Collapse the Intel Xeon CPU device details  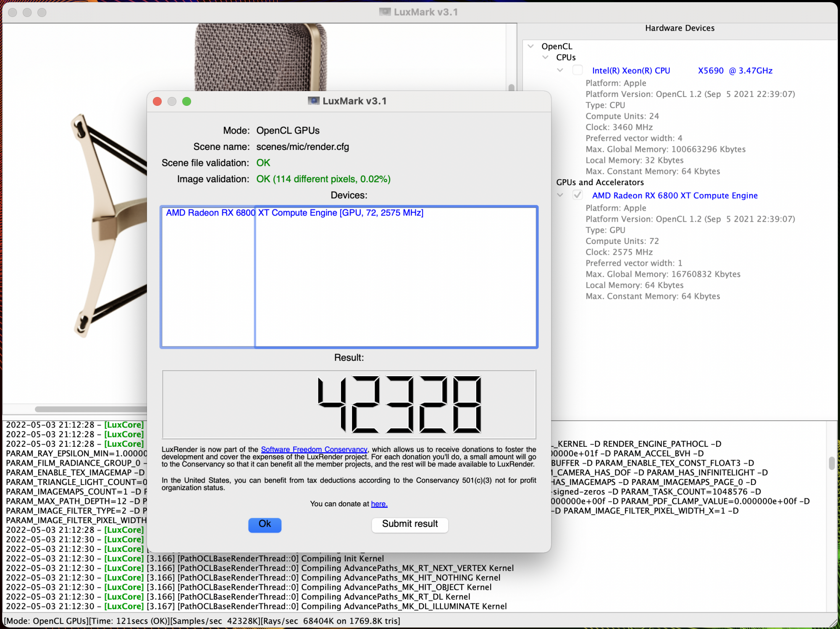pos(560,70)
